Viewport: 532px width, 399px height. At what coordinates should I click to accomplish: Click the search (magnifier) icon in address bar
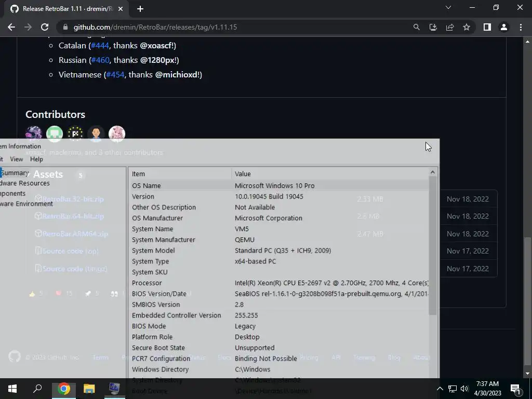(416, 27)
